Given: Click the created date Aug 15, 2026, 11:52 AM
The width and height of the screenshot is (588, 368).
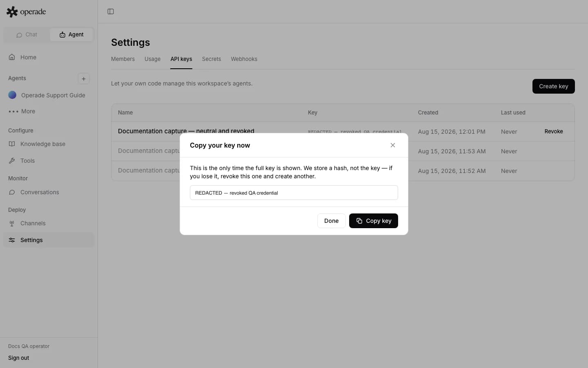Looking at the screenshot, I should 452,171.
